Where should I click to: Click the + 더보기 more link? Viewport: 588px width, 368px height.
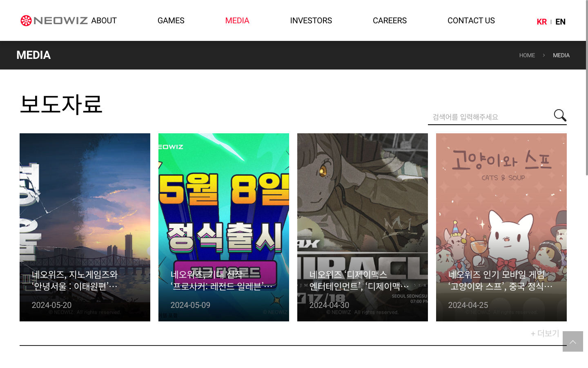(x=545, y=333)
